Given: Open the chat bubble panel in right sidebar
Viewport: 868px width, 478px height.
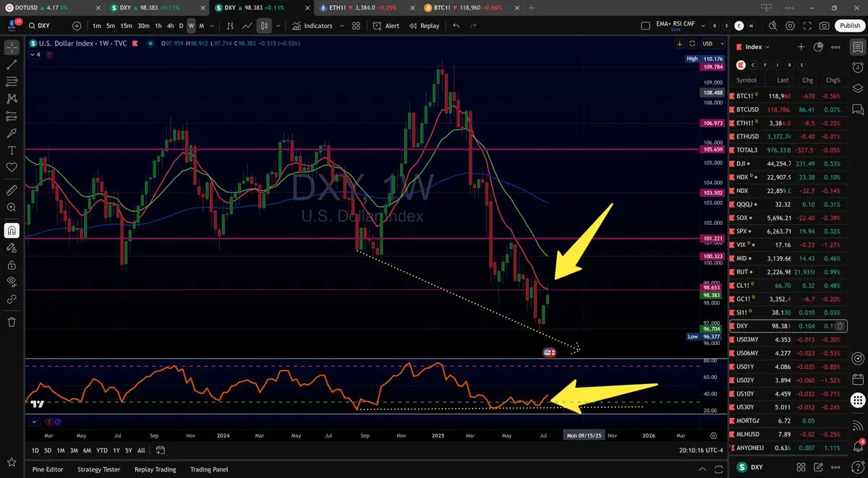Looking at the screenshot, I should pyautogui.click(x=858, y=109).
